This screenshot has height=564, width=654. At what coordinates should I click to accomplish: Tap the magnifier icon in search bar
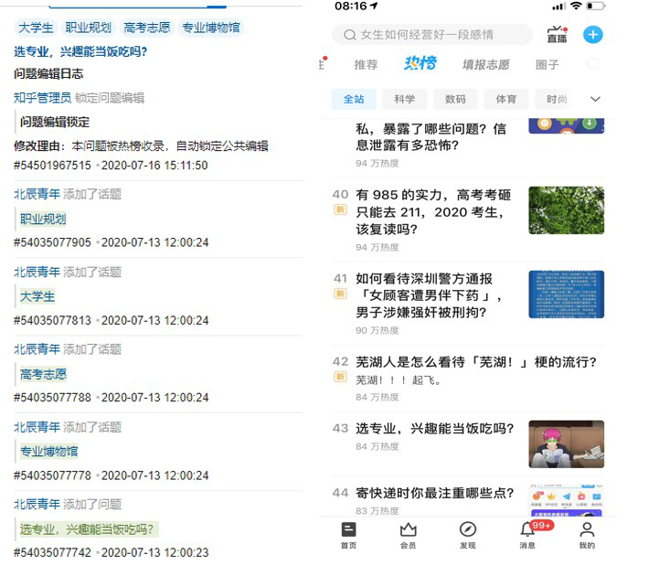point(350,35)
